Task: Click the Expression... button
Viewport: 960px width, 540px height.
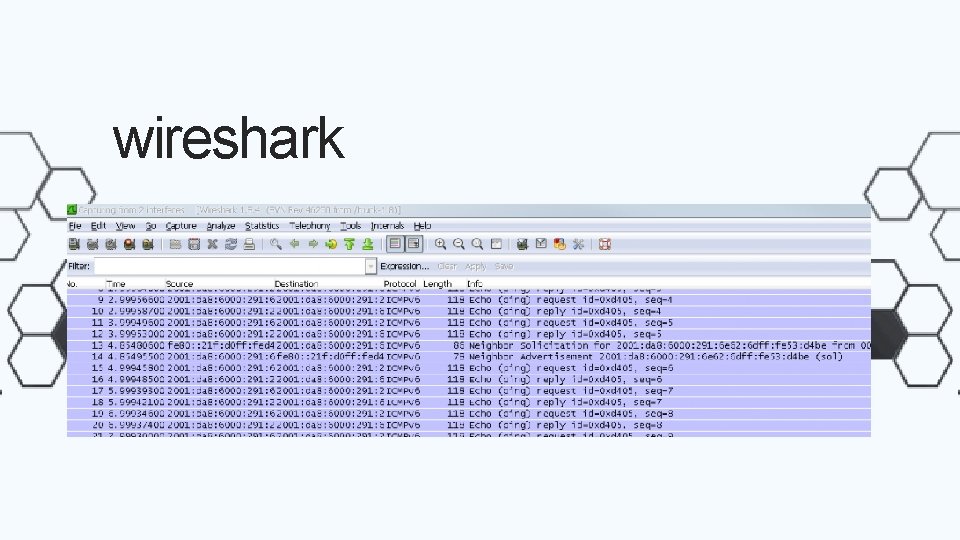Action: pyautogui.click(x=405, y=266)
